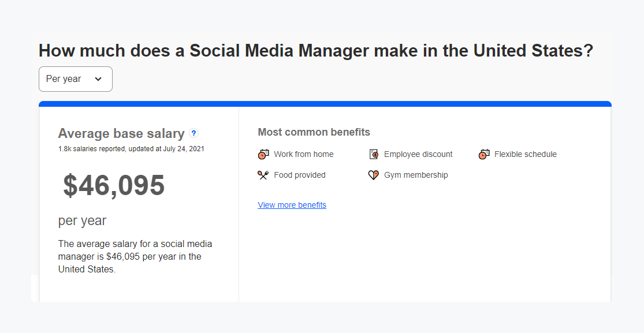Open the Per year pay period dropdown
This screenshot has height=333, width=644.
(75, 79)
